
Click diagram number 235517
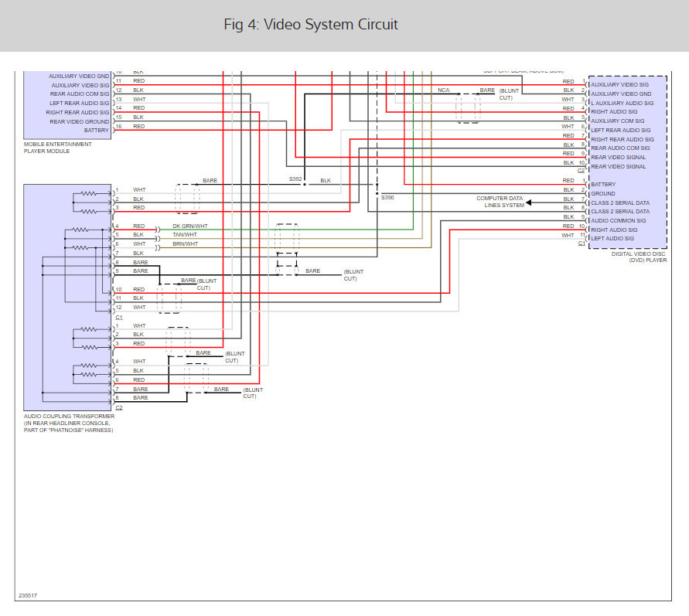point(28,595)
